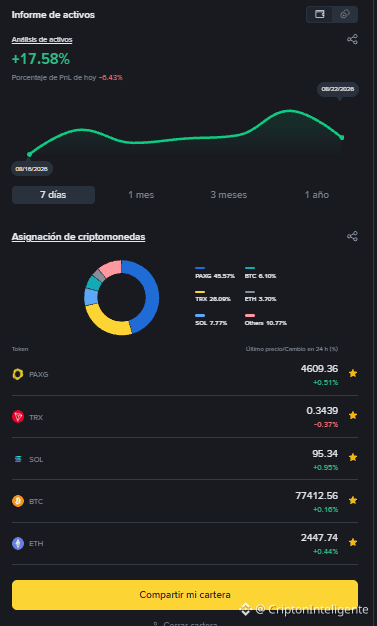
Task: Share the asset analysis chart
Action: point(352,39)
